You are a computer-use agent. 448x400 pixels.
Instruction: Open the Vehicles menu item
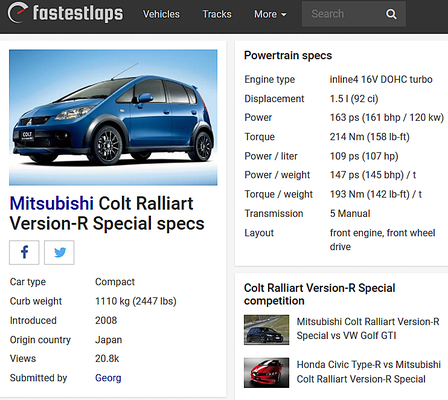point(161,14)
